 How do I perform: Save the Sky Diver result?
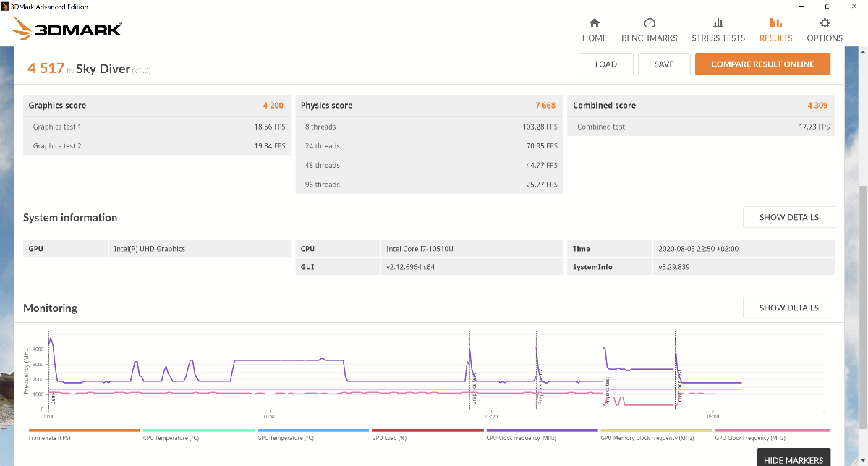click(x=663, y=64)
